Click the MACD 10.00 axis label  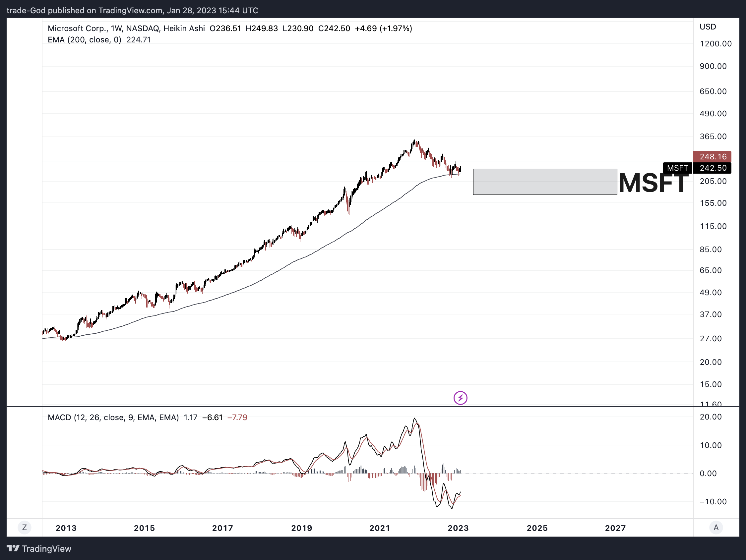(x=711, y=445)
